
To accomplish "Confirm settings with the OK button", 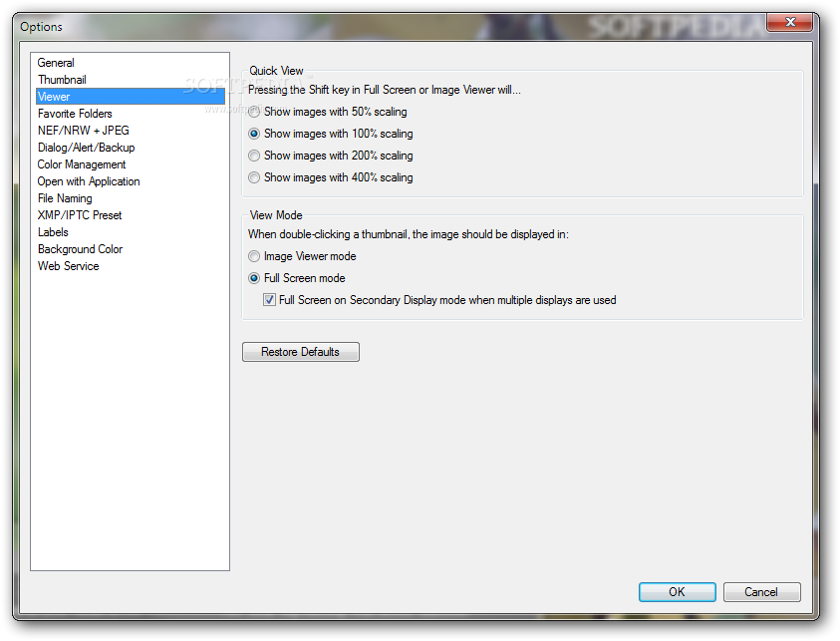I will pyautogui.click(x=678, y=592).
